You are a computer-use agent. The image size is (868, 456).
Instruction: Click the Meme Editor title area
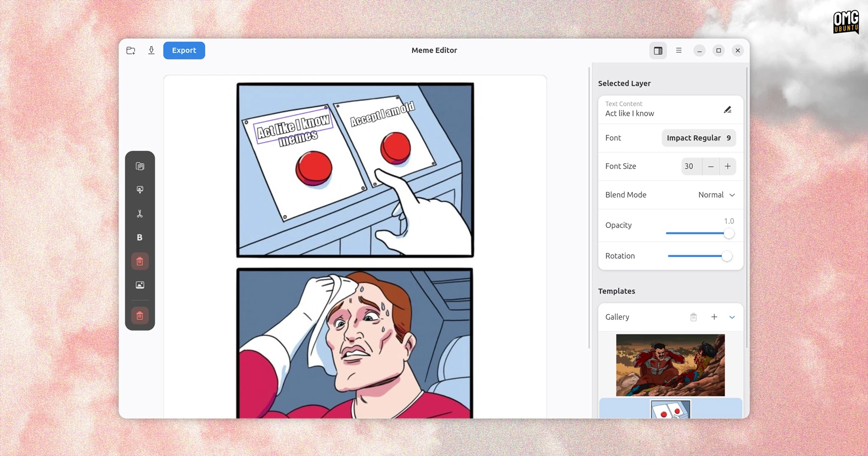coord(434,50)
